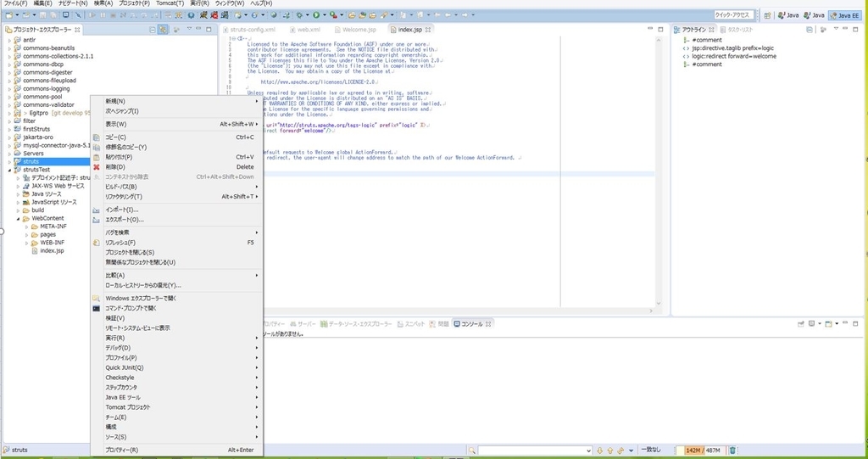Expand the pages folder node
This screenshot has width=868, height=459.
pyautogui.click(x=26, y=234)
